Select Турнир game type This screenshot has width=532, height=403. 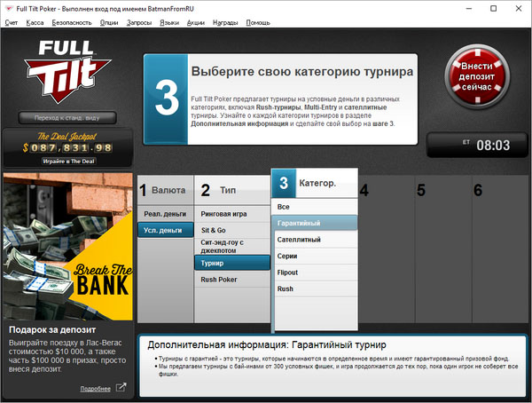coord(232,263)
